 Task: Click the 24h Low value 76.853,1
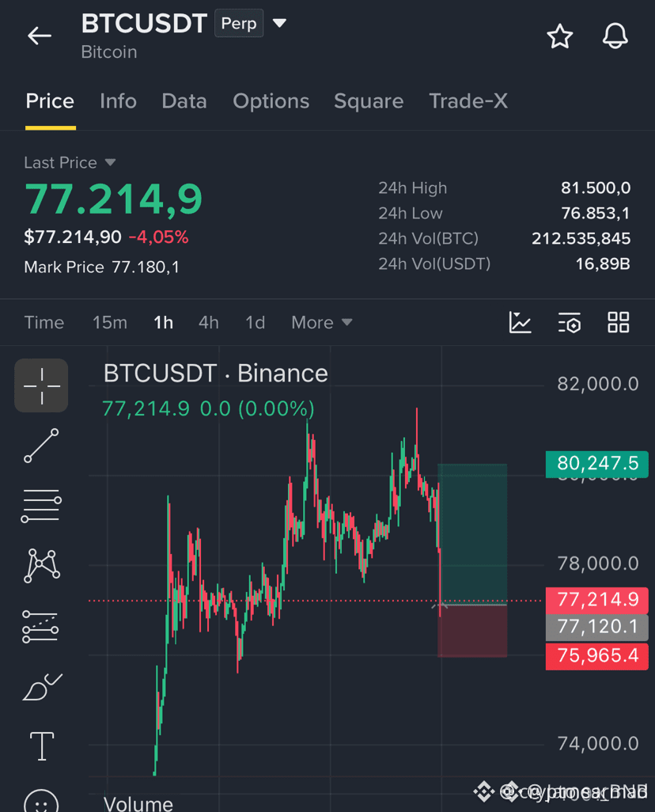pyautogui.click(x=596, y=214)
